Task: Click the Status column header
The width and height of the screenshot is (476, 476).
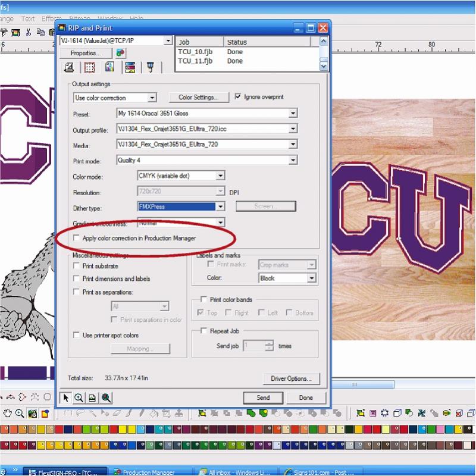Action: (267, 42)
